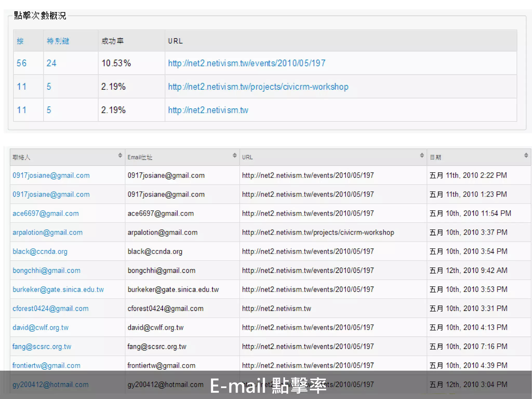Select date 五月 11th, 2010 1:23 PM

pos(468,194)
